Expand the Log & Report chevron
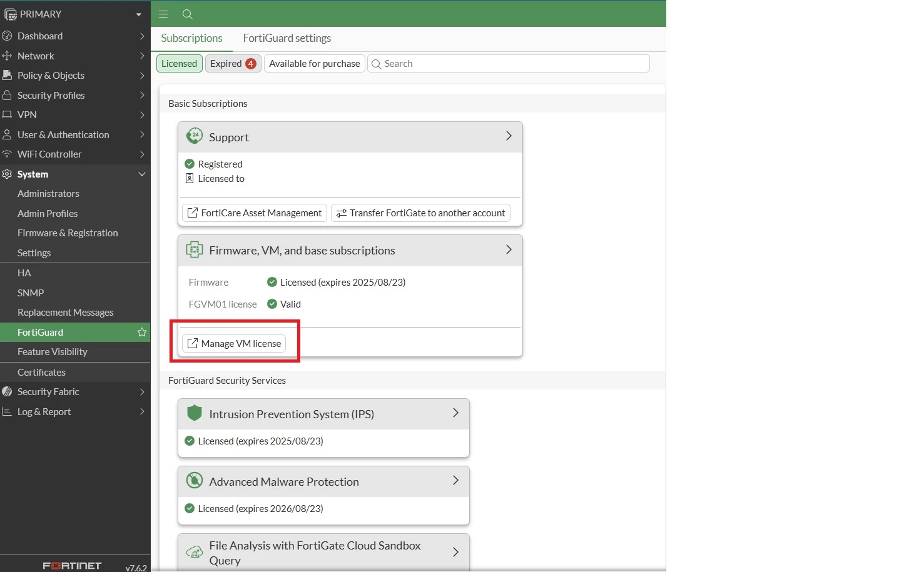This screenshot has height=572, width=924. point(142,411)
